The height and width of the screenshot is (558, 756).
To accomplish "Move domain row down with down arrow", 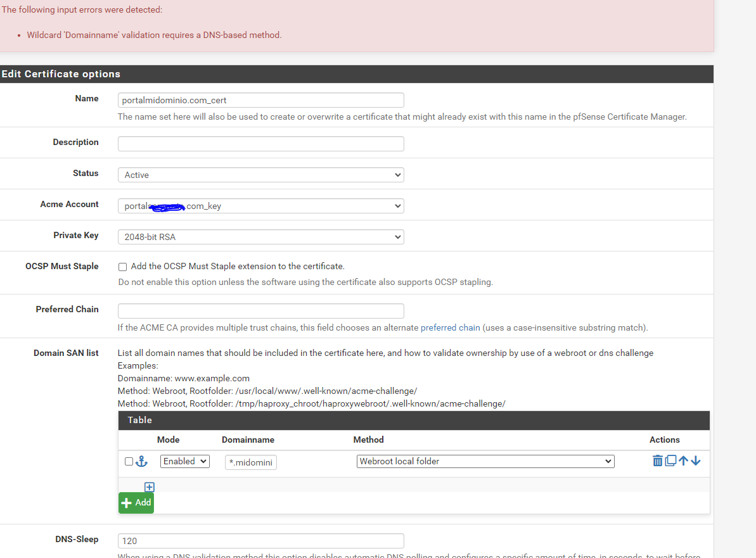I will [x=695, y=461].
